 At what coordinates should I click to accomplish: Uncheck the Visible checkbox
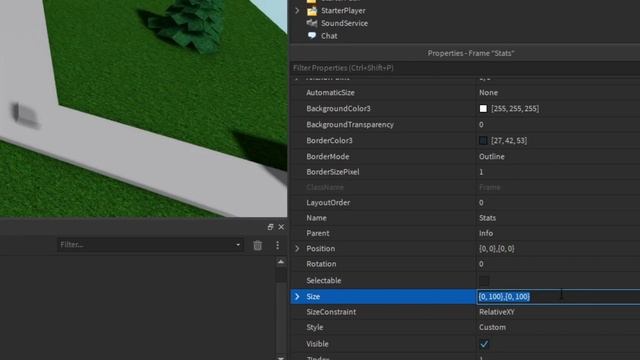[484, 344]
